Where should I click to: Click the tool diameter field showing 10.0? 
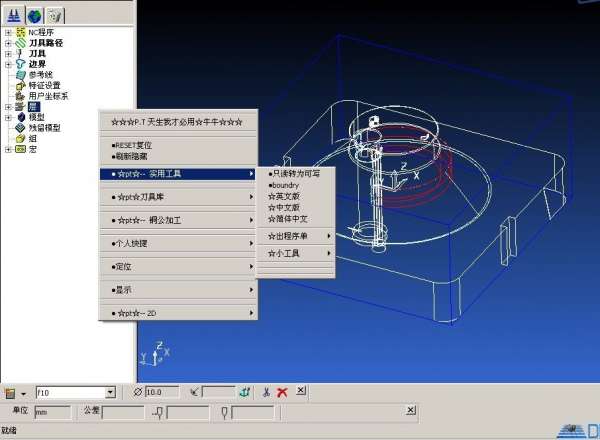(160, 392)
